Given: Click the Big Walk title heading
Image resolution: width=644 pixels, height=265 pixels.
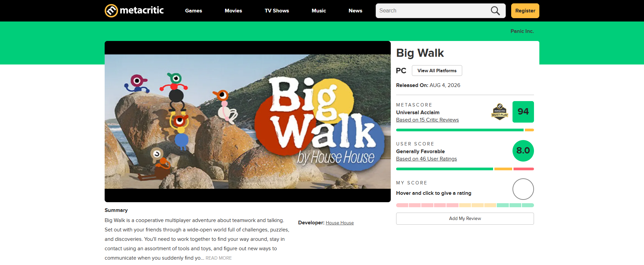Looking at the screenshot, I should (420, 53).
